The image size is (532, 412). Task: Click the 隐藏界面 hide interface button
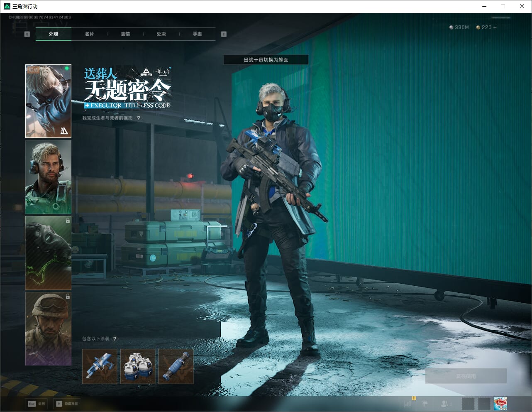[67, 404]
